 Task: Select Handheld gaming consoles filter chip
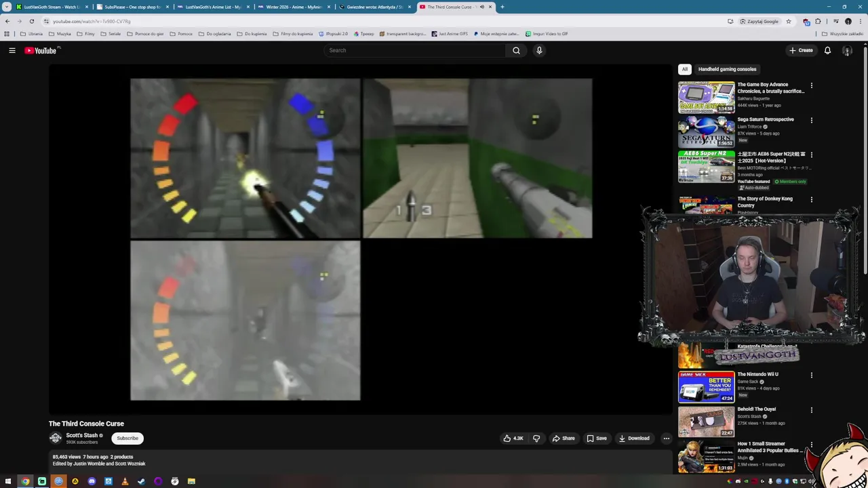(727, 69)
